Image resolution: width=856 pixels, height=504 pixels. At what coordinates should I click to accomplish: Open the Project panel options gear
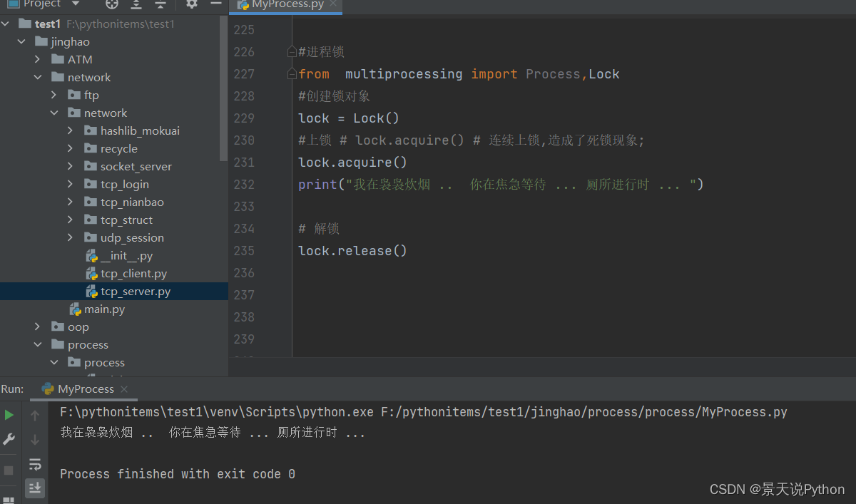[191, 5]
